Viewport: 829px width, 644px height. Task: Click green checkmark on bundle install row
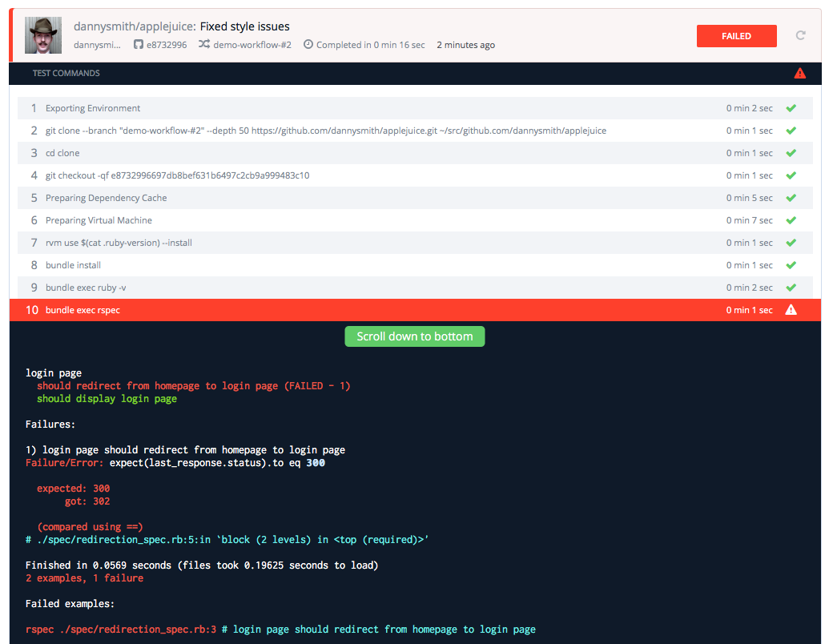tap(791, 265)
